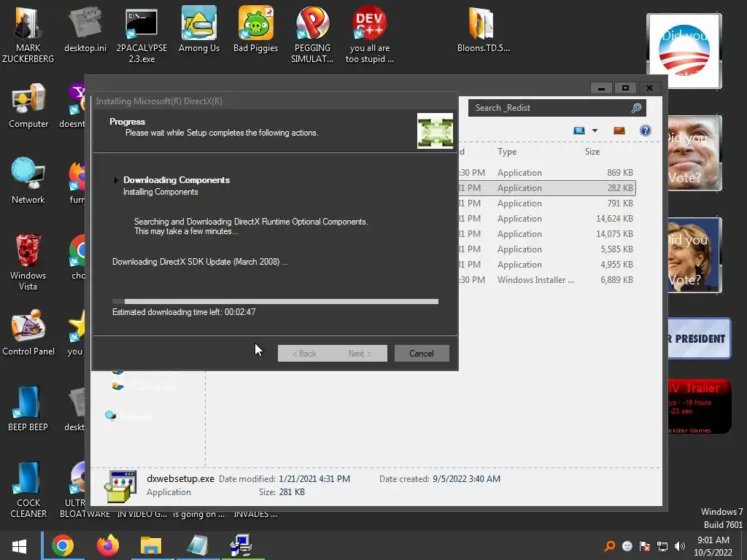Open the MARK ZUCKERBERG desktop icon
747x560 pixels.
28,34
